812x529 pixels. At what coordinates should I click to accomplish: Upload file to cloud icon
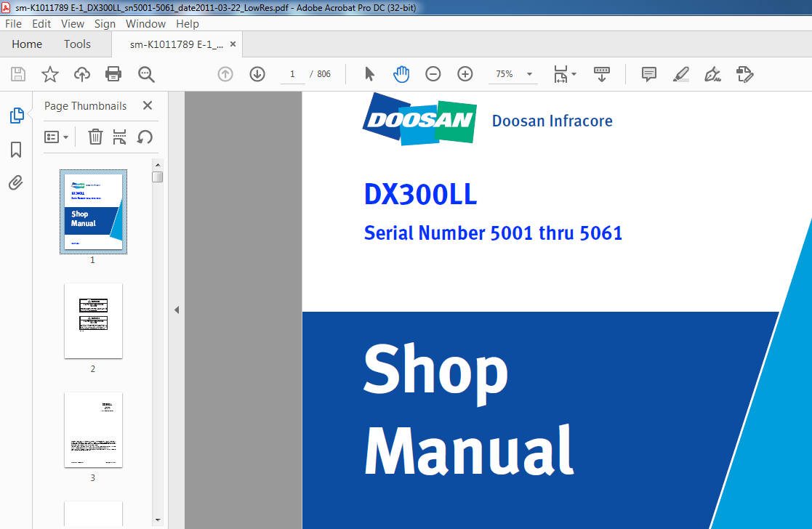coord(82,74)
